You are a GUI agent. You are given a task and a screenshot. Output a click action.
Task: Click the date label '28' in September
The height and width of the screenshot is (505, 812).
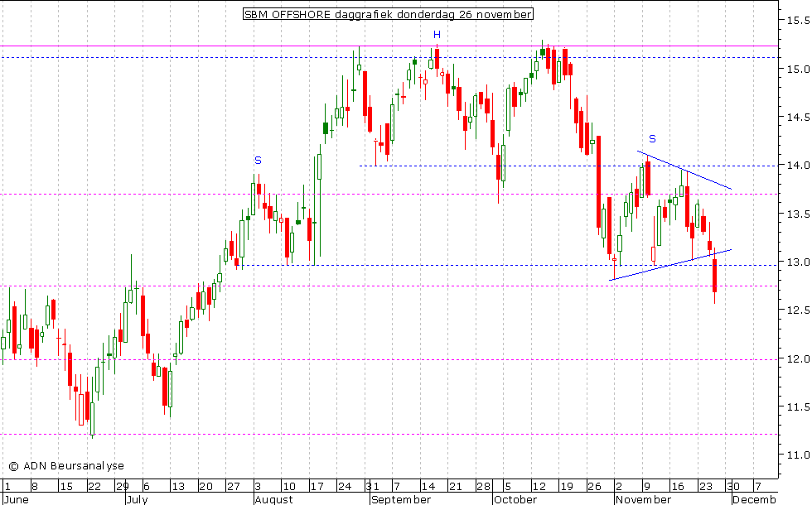click(x=484, y=487)
